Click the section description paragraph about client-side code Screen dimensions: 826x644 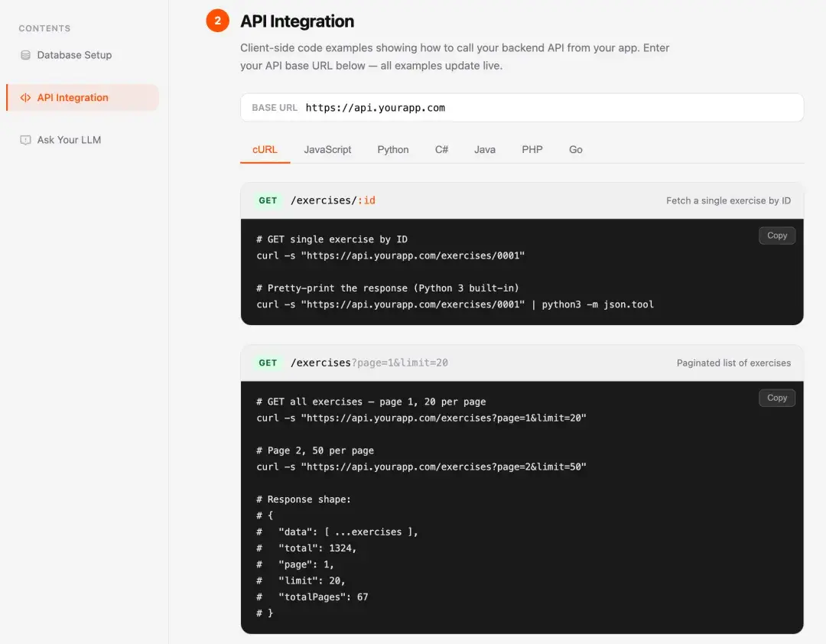tap(454, 57)
